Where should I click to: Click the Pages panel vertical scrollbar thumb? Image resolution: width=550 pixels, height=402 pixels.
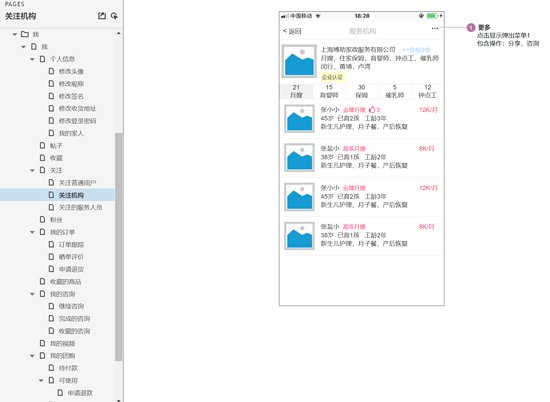click(119, 247)
